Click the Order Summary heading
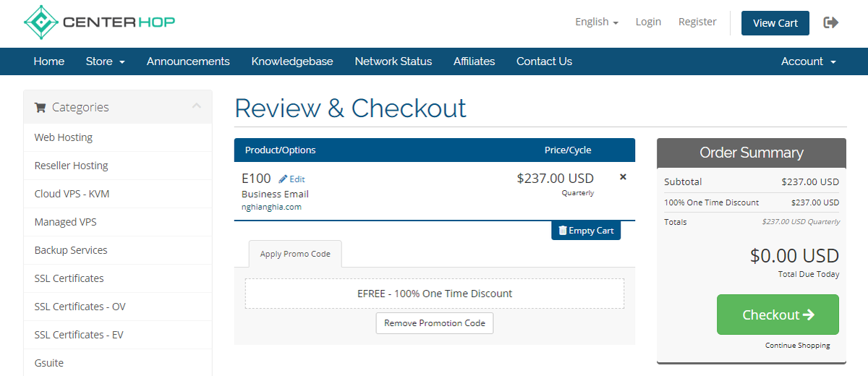This screenshot has width=868, height=376. click(752, 153)
